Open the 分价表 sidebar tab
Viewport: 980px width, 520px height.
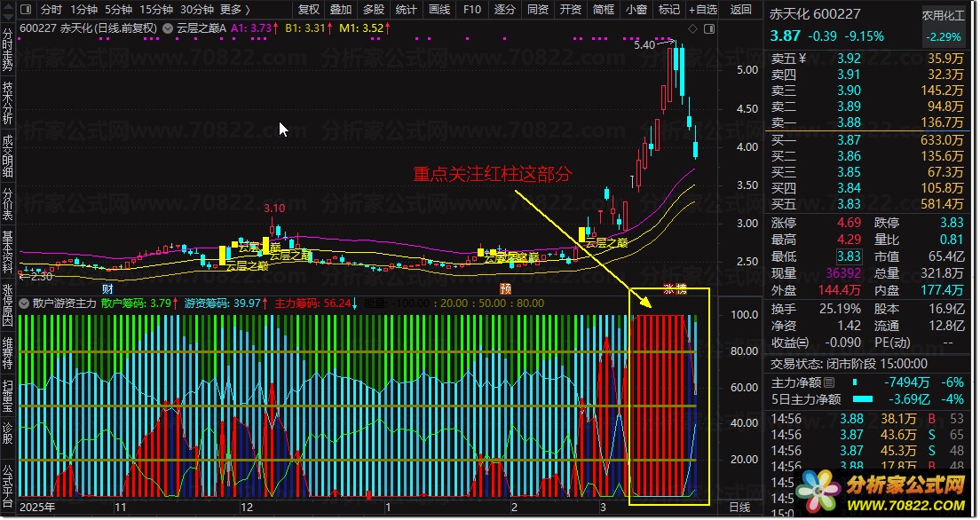pos(7,204)
